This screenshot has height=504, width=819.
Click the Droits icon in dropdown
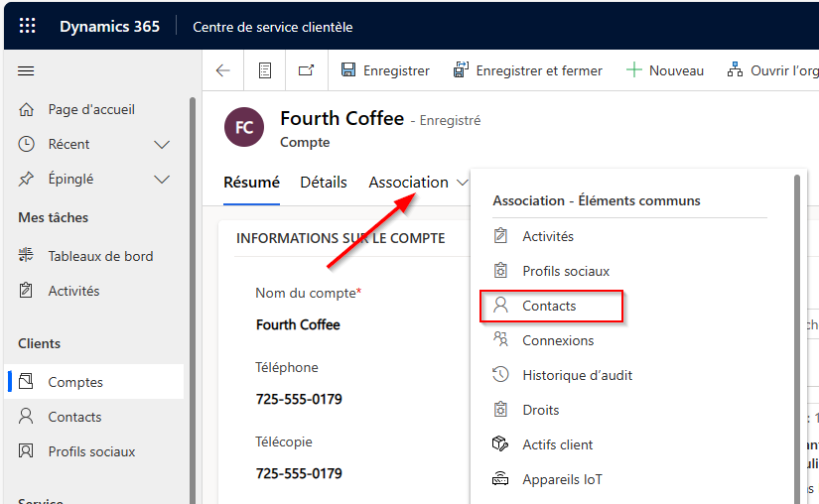500,409
